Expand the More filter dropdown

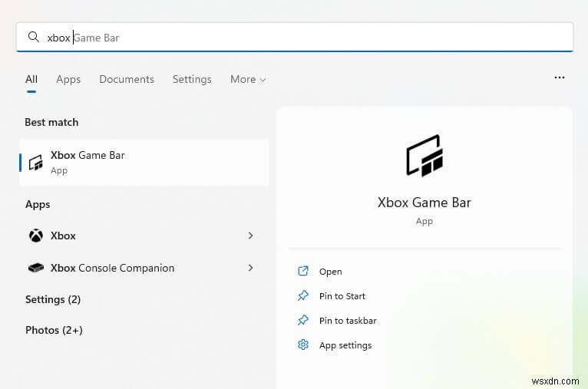click(248, 79)
